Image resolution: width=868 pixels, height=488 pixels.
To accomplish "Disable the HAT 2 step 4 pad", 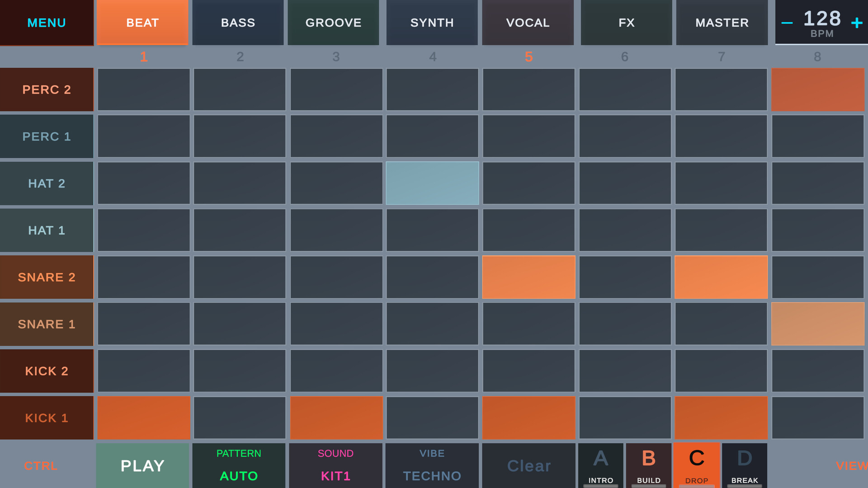I will [x=432, y=183].
